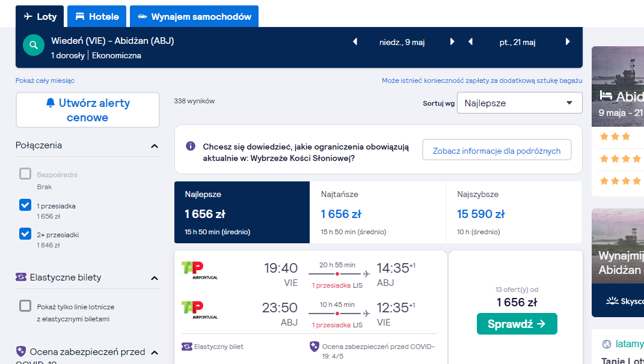The width and height of the screenshot is (644, 364).
Task: Enable flexible ticket airlines only checkbox
Action: pyautogui.click(x=25, y=306)
